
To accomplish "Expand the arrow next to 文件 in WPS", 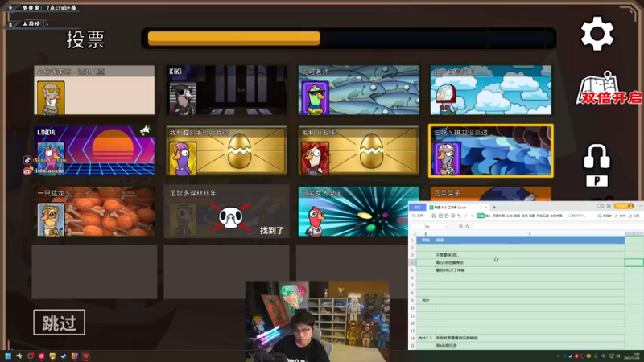I will click(x=427, y=216).
